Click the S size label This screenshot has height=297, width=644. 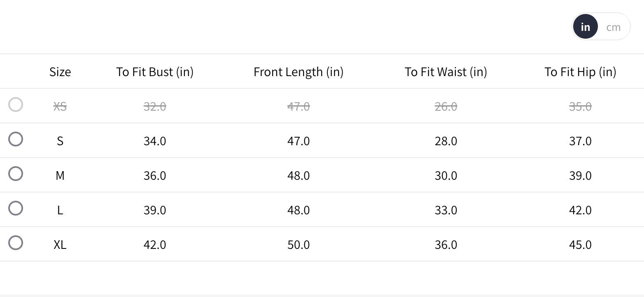[60, 141]
